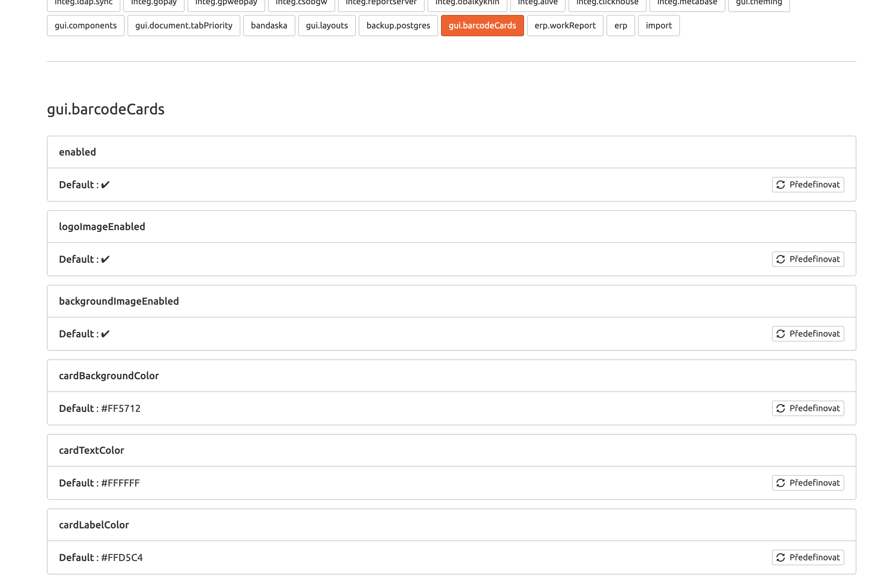Switch to the gui.components tab

pyautogui.click(x=86, y=26)
